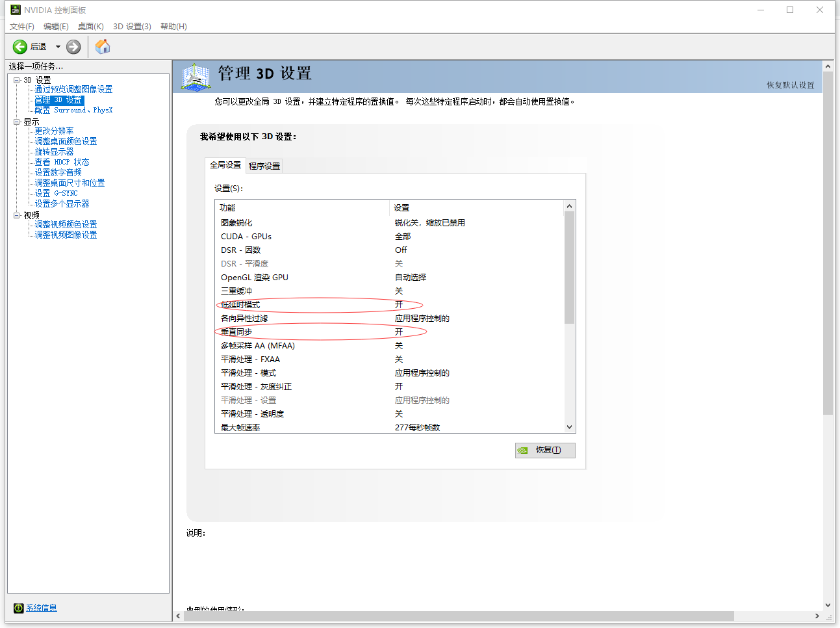This screenshot has height=628, width=840.
Task: Click the horizontal scrollbar right arrow
Action: [x=817, y=616]
